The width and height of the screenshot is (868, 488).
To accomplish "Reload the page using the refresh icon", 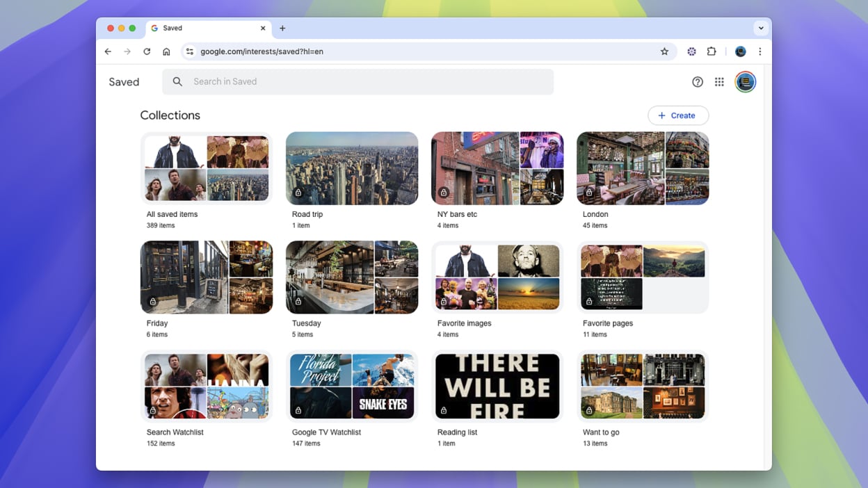I will tap(147, 51).
